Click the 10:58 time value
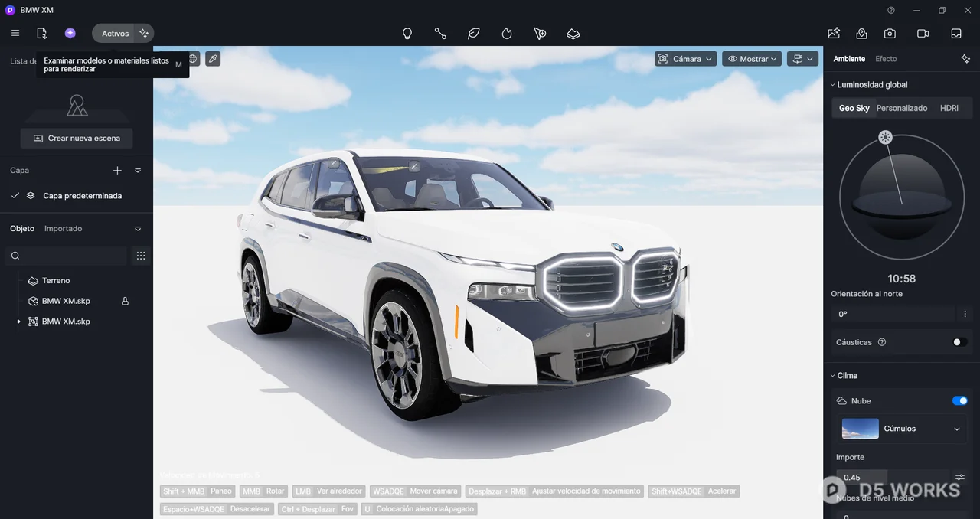Screen dimensions: 980x519 pyautogui.click(x=901, y=279)
